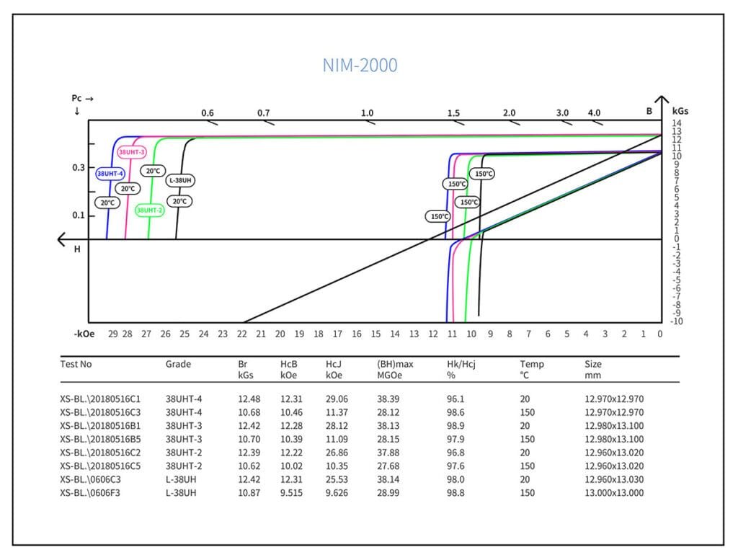Select the XS-BL.\0606F3 test row
The height and width of the screenshot is (560, 738).
91,493
